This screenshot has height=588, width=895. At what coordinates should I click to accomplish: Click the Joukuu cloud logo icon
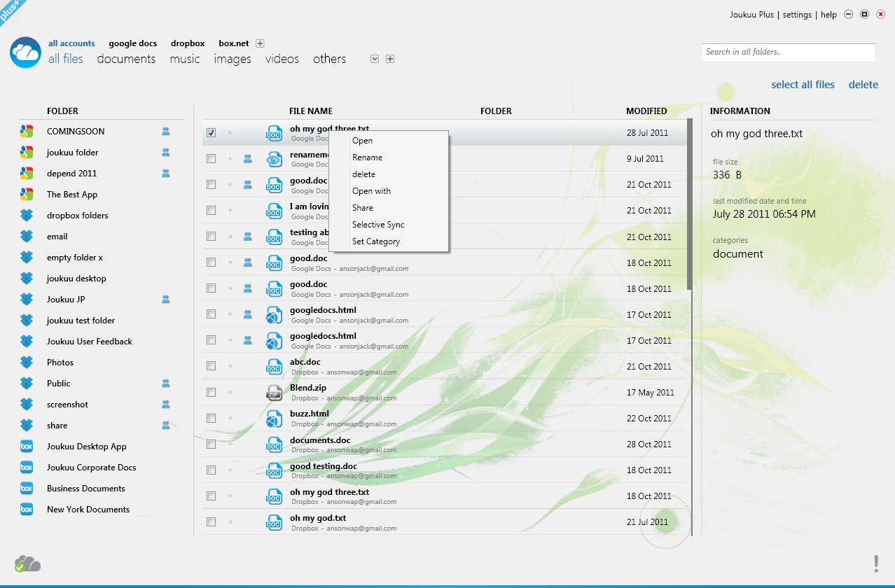(26, 52)
